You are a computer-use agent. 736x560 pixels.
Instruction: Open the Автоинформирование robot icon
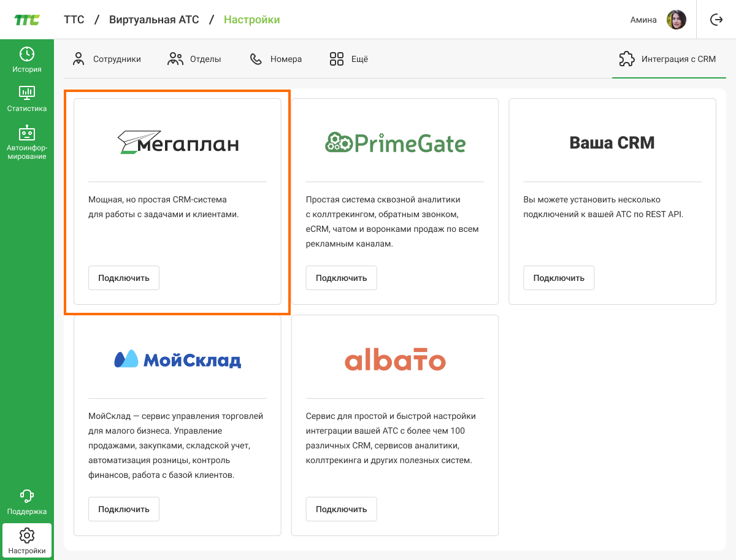(27, 132)
